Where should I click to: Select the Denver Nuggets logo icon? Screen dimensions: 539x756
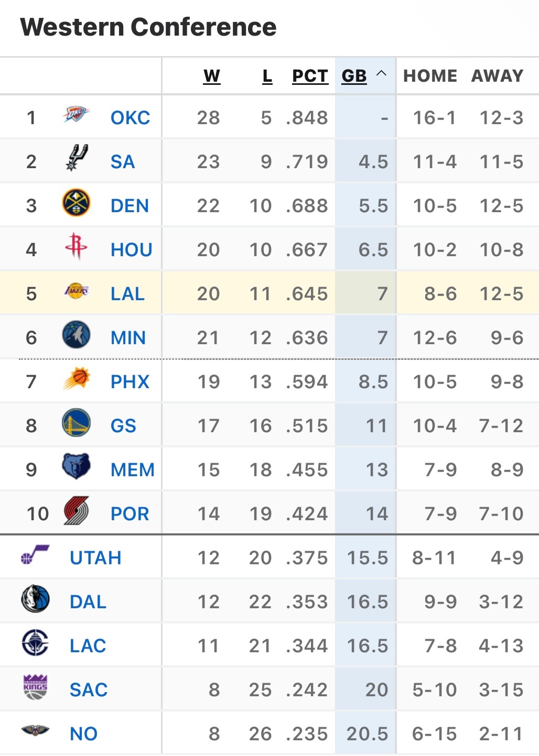(x=76, y=203)
